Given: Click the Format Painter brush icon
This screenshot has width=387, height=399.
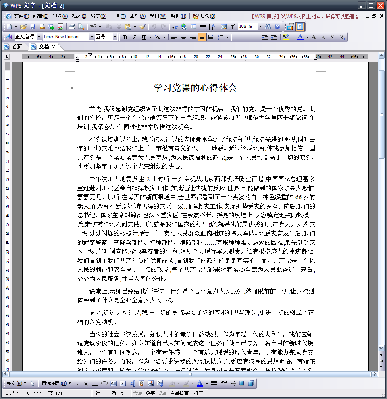Looking at the screenshot, I should coord(143,27).
